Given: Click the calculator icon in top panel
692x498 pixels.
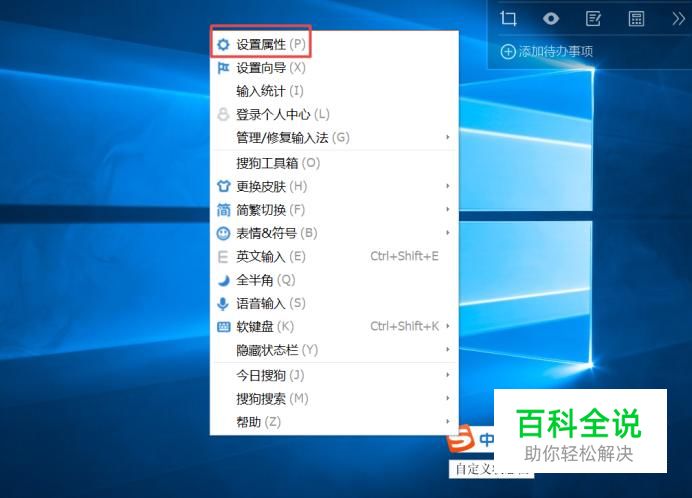Looking at the screenshot, I should [x=636, y=19].
